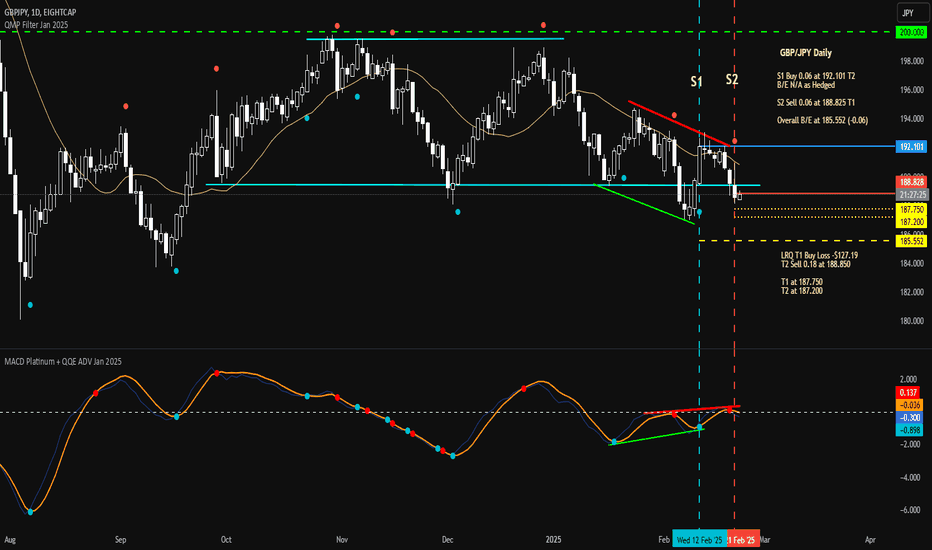Click the orange -0.036 indicator value label
This screenshot has height=550, width=932.
909,405
